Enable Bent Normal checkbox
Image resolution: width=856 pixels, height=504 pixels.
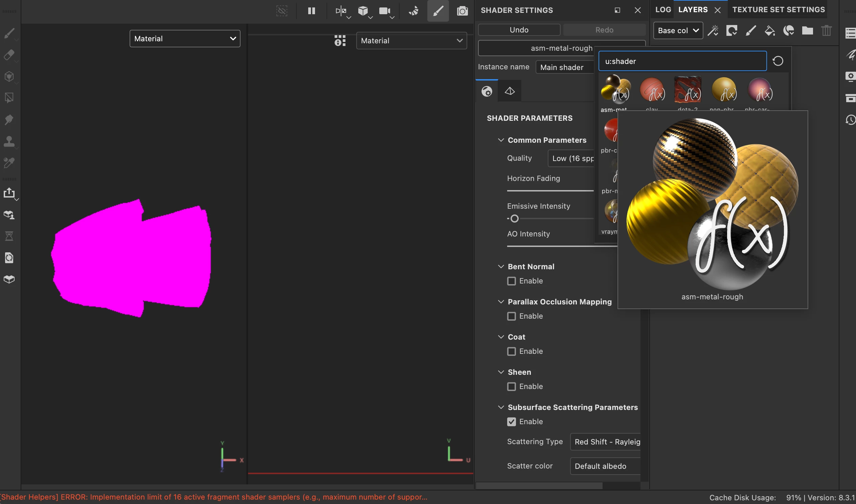point(511,281)
